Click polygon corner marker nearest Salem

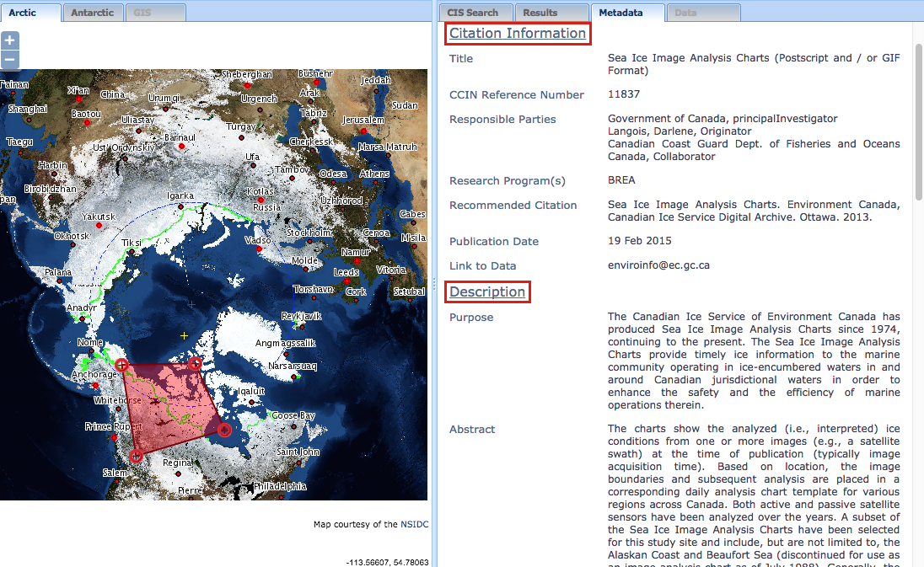tap(136, 457)
